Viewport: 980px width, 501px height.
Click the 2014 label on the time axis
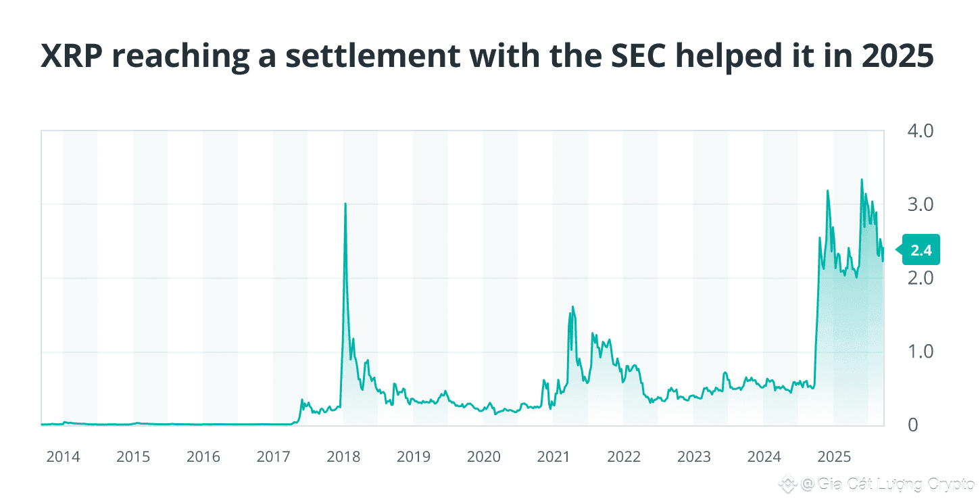point(63,457)
